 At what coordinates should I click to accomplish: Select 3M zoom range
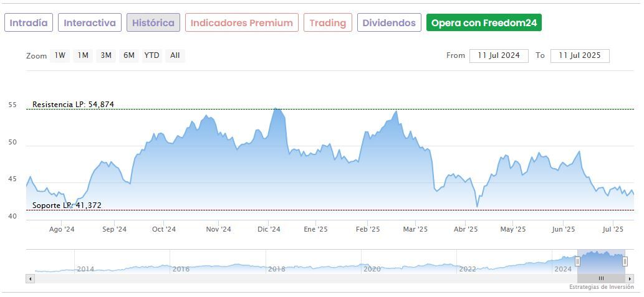tap(106, 55)
